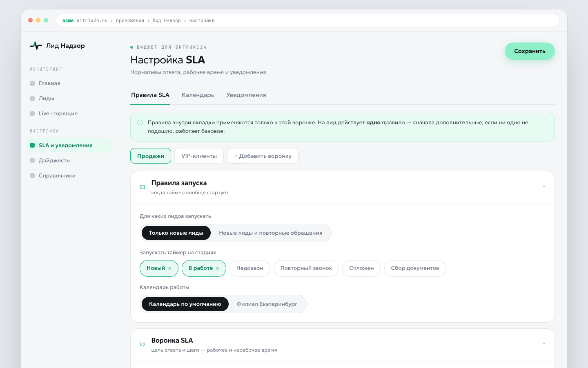The width and height of the screenshot is (588, 368).
Task: Click the green SLA и уведомления bullet icon
Action: click(32, 146)
